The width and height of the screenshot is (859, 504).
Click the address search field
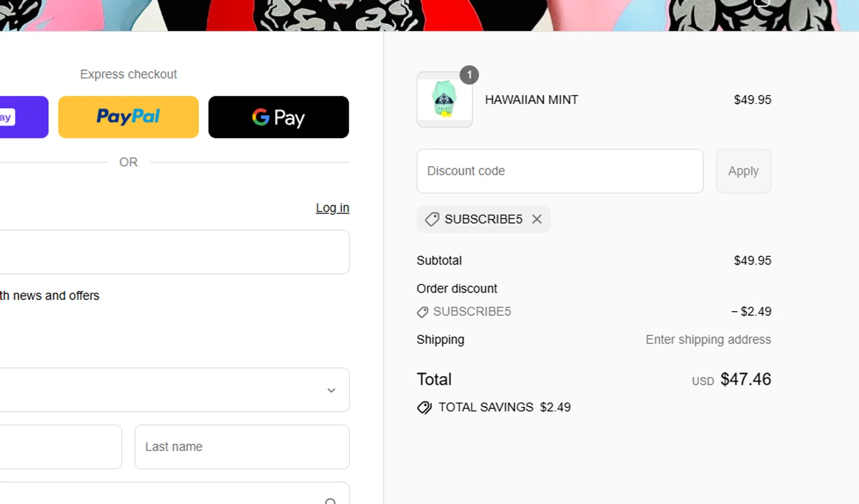coord(175,493)
